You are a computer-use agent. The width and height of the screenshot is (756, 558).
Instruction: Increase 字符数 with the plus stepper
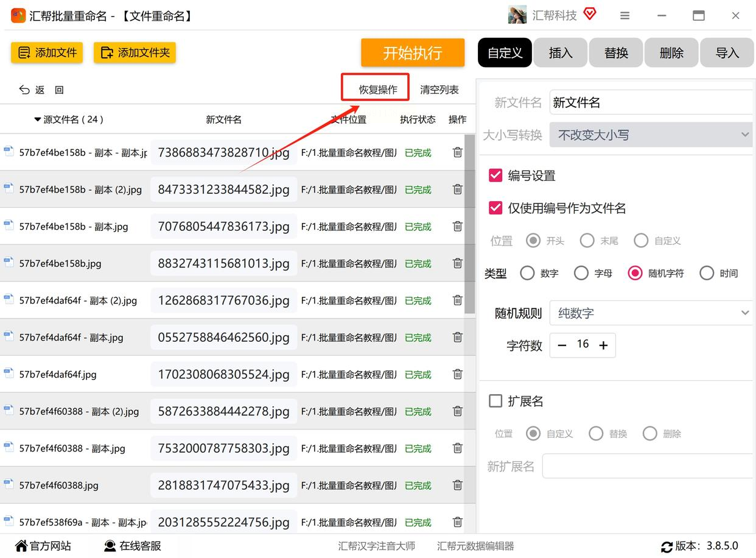coord(603,345)
